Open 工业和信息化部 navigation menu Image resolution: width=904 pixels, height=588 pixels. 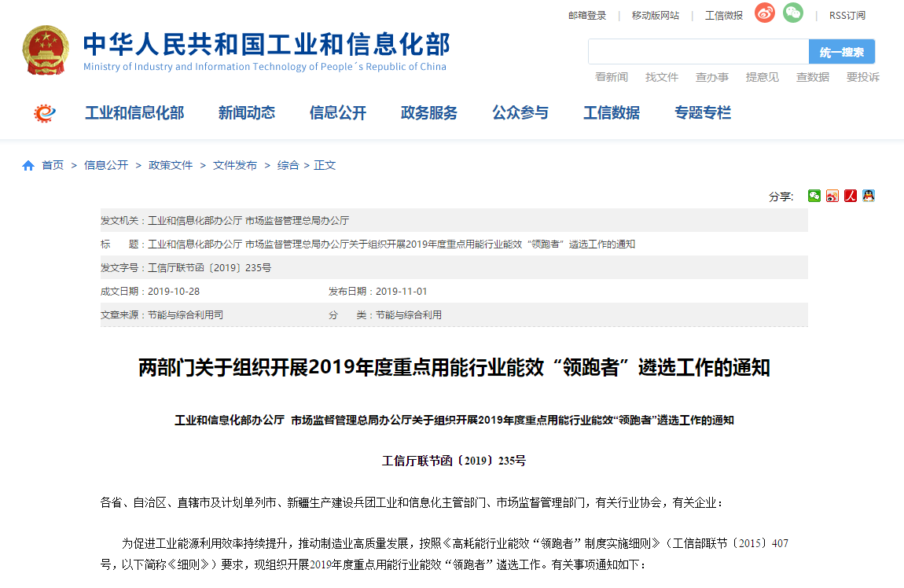click(x=134, y=113)
